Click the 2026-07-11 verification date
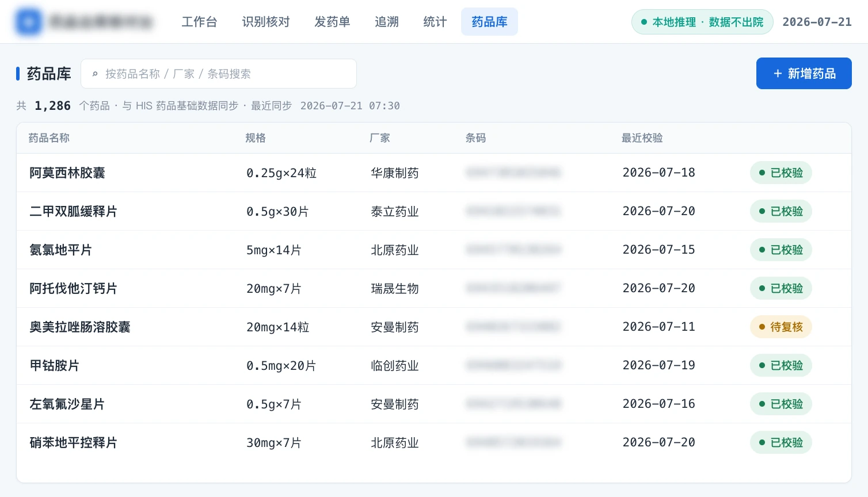The image size is (868, 497). click(658, 327)
